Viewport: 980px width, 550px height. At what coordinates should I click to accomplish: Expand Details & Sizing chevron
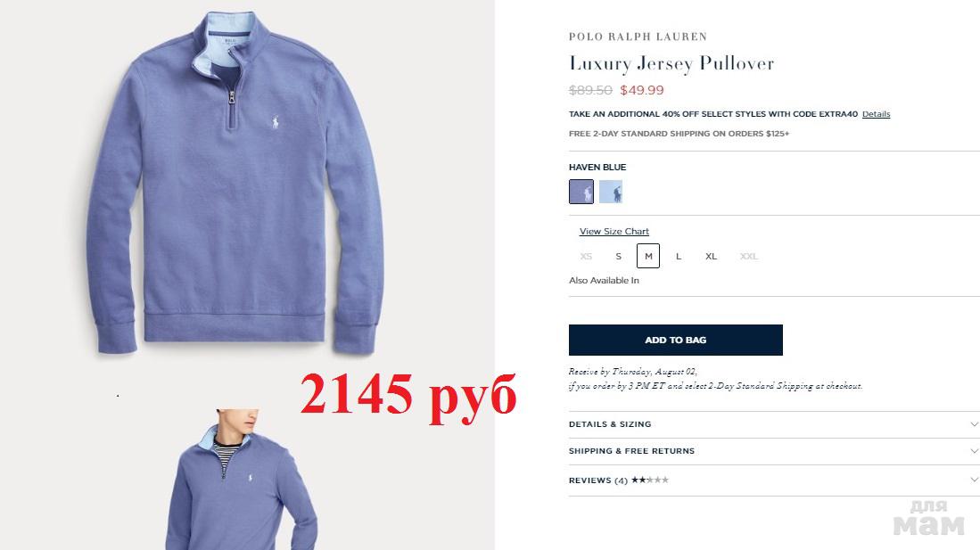click(974, 424)
